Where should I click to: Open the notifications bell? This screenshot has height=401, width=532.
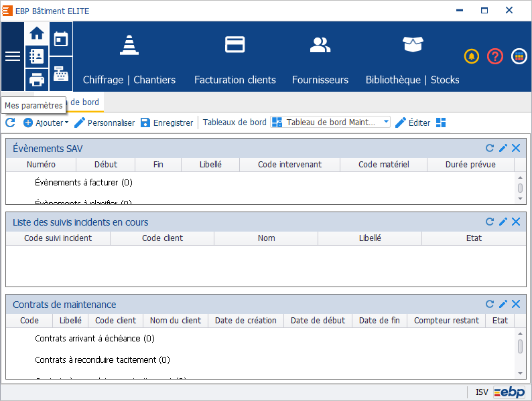pyautogui.click(x=472, y=56)
